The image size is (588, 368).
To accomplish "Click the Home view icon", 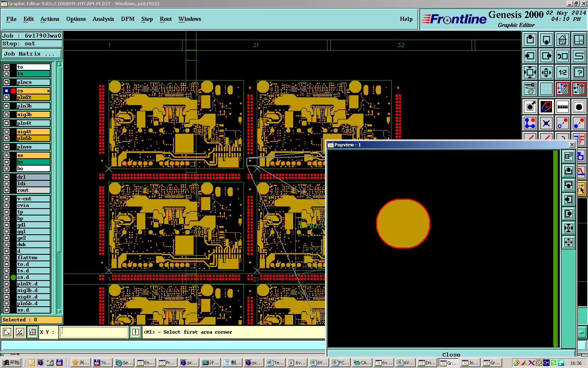I will tap(563, 40).
